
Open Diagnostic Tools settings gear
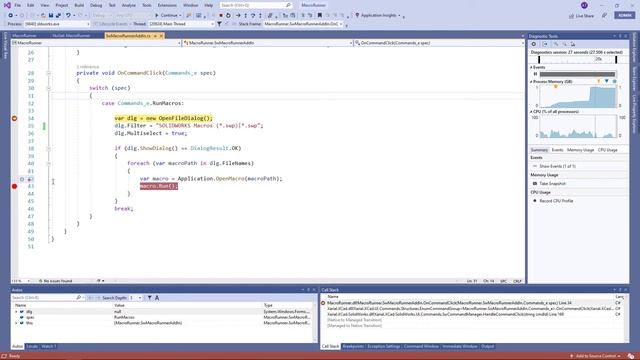(x=533, y=44)
